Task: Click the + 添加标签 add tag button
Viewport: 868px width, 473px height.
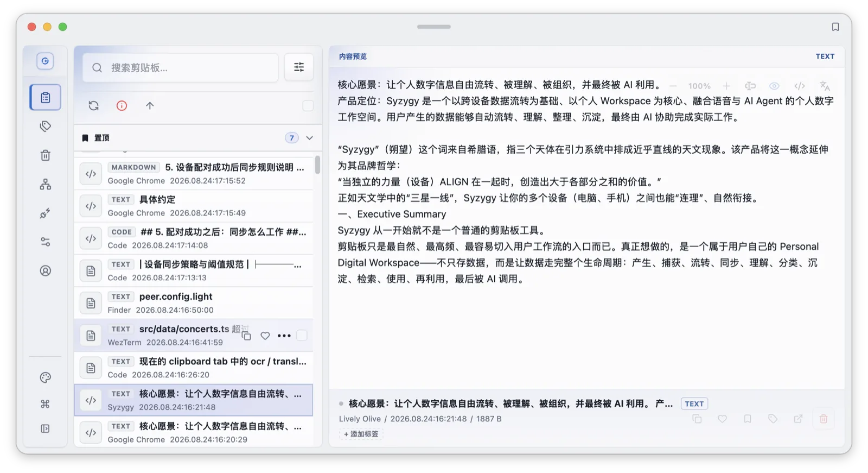Action: (361, 434)
